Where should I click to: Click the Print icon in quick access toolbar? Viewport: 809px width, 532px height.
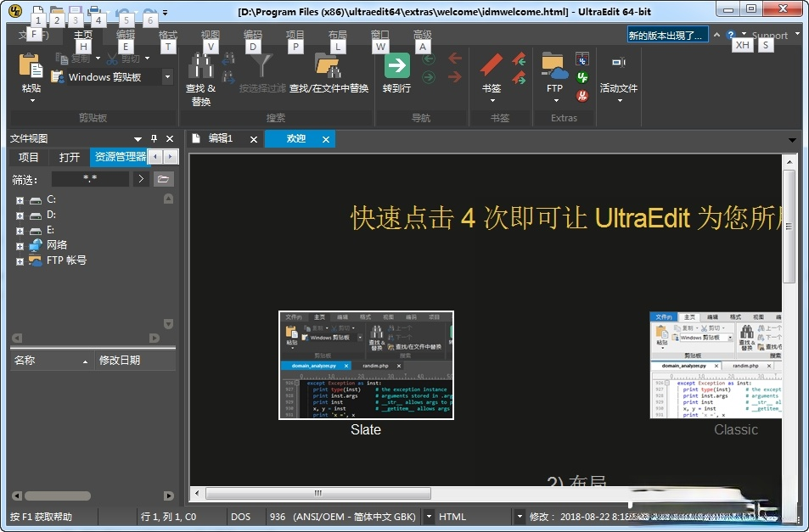click(x=94, y=10)
